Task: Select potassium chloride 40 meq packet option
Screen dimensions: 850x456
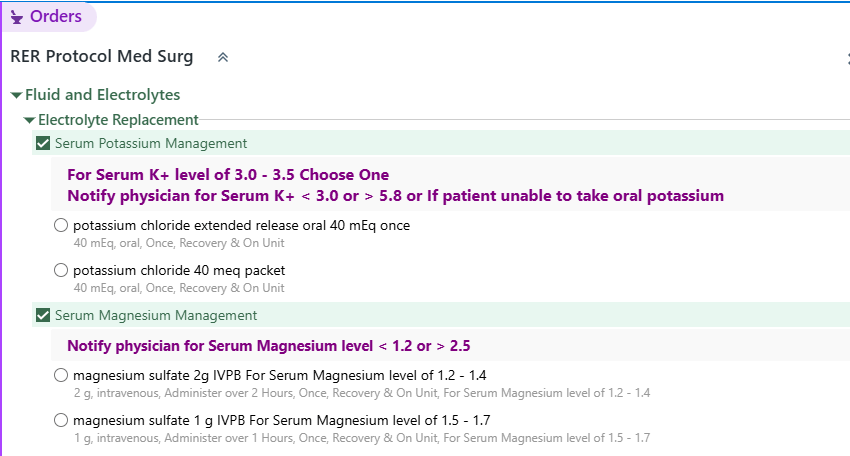Action: (x=61, y=270)
